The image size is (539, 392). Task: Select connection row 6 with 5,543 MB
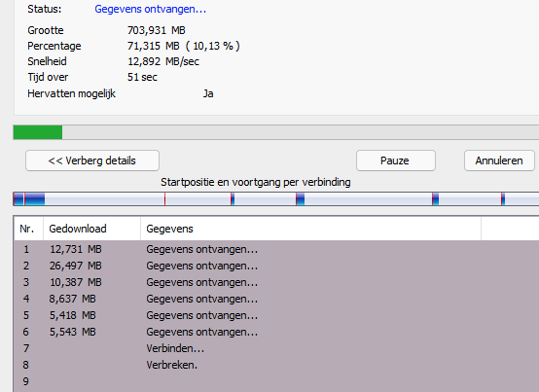[276, 332]
